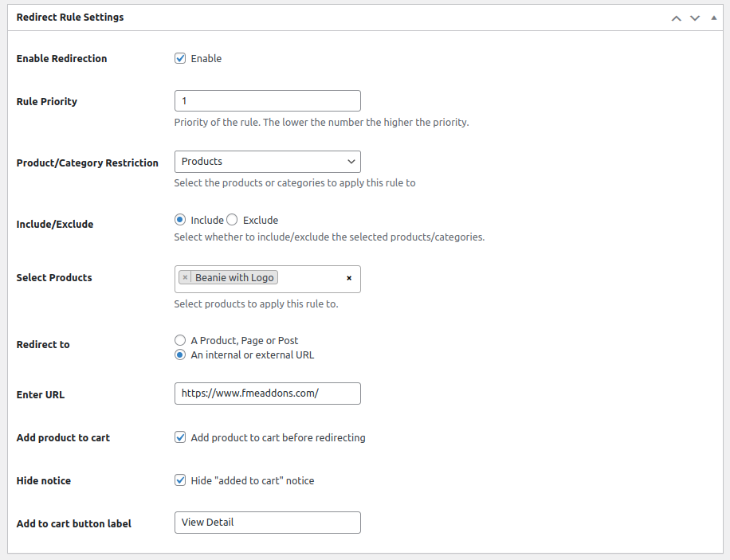Viewport: 730px width, 560px height.
Task: Click the Enter URL text field
Action: pos(267,394)
